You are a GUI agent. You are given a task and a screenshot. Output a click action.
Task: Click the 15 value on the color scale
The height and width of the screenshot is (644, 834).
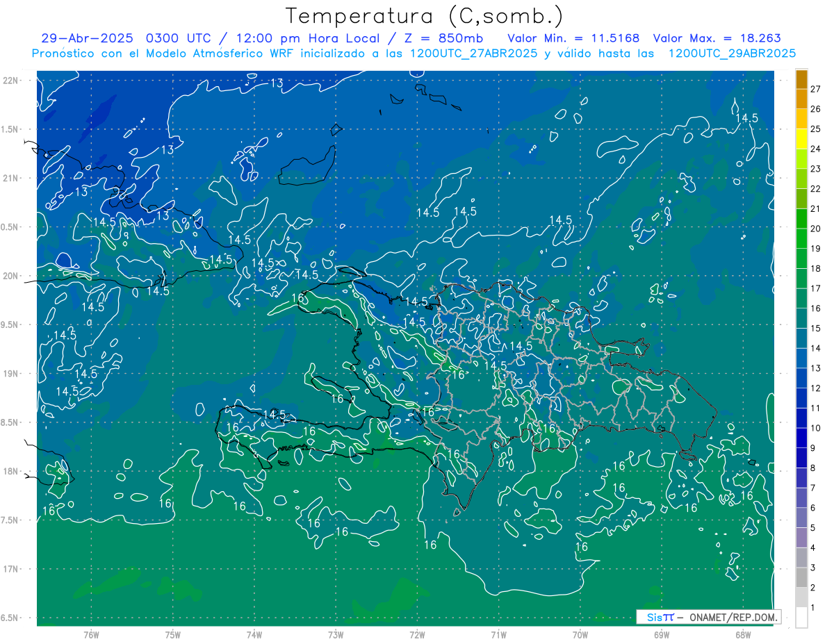point(816,328)
